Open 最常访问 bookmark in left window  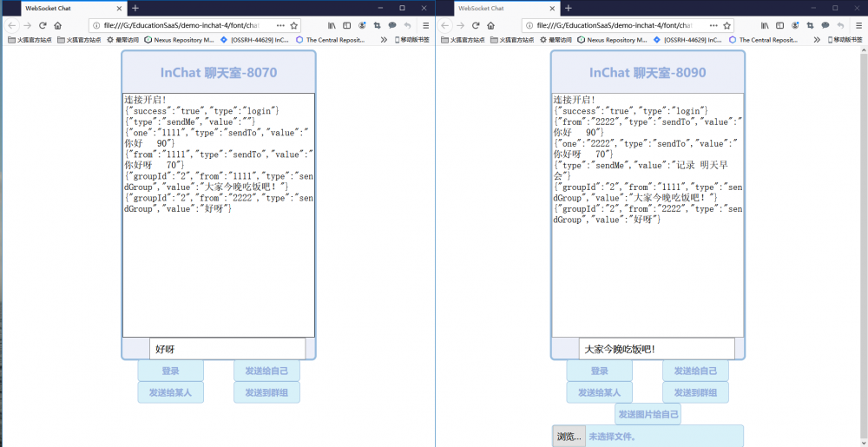point(122,40)
